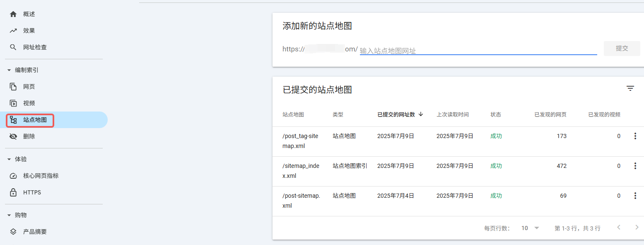Open the 概述 (Overview) home icon
Image resolution: width=644 pixels, height=245 pixels.
pyautogui.click(x=13, y=14)
